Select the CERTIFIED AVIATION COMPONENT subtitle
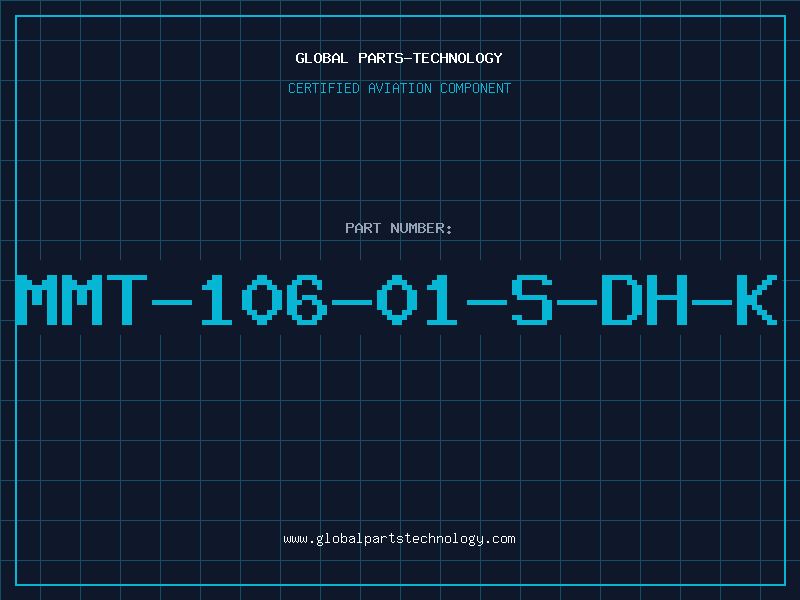The image size is (800, 600). point(399,88)
